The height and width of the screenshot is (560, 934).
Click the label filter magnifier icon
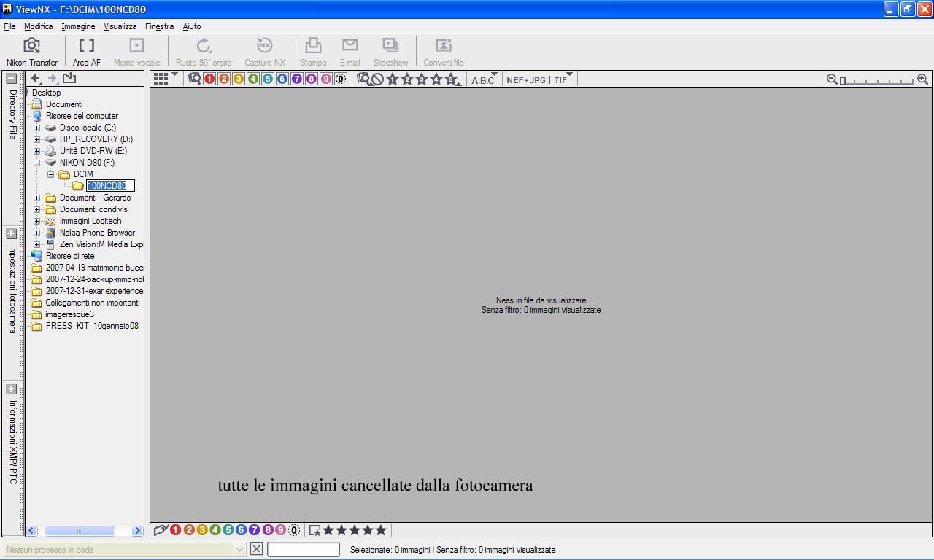pos(194,79)
